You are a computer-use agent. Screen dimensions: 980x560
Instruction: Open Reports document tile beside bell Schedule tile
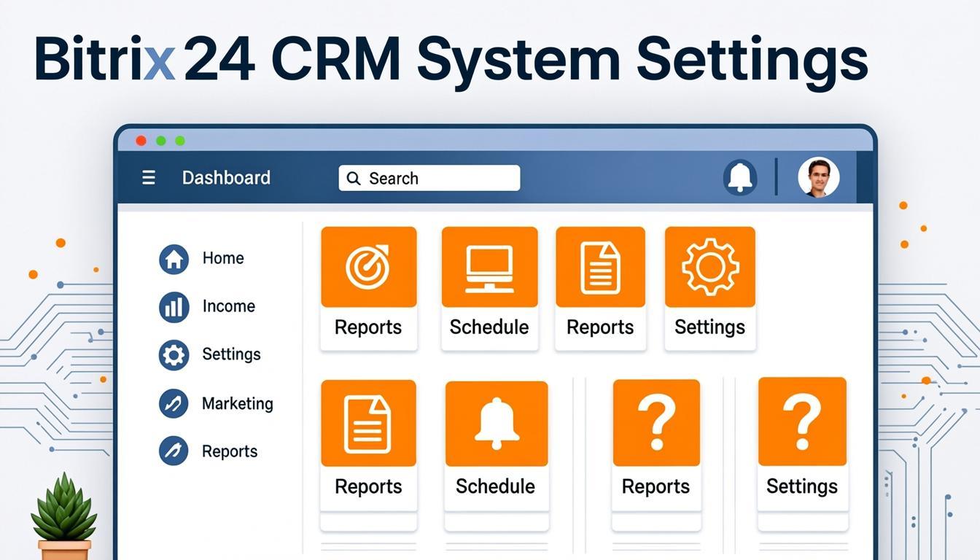pos(368,445)
